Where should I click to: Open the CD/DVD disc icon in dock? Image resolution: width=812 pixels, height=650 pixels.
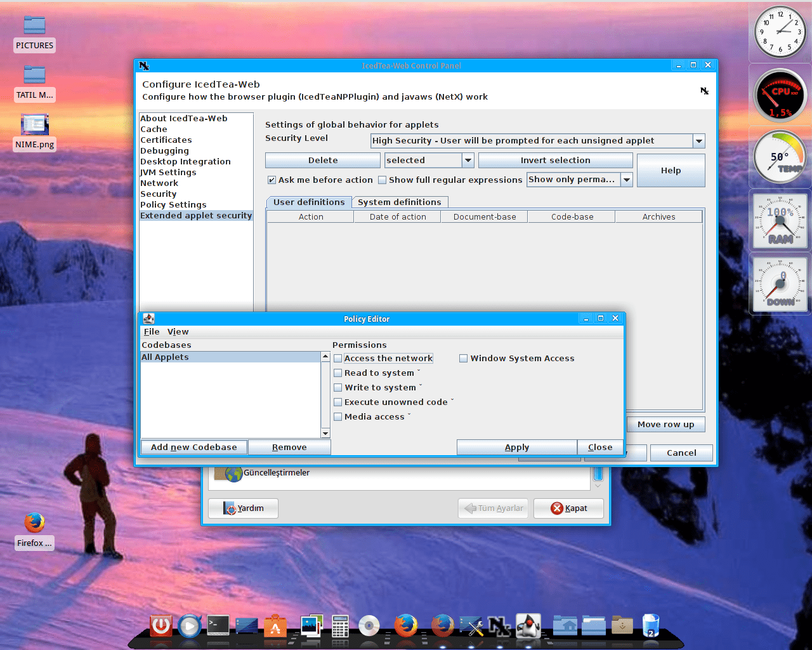coord(369,626)
